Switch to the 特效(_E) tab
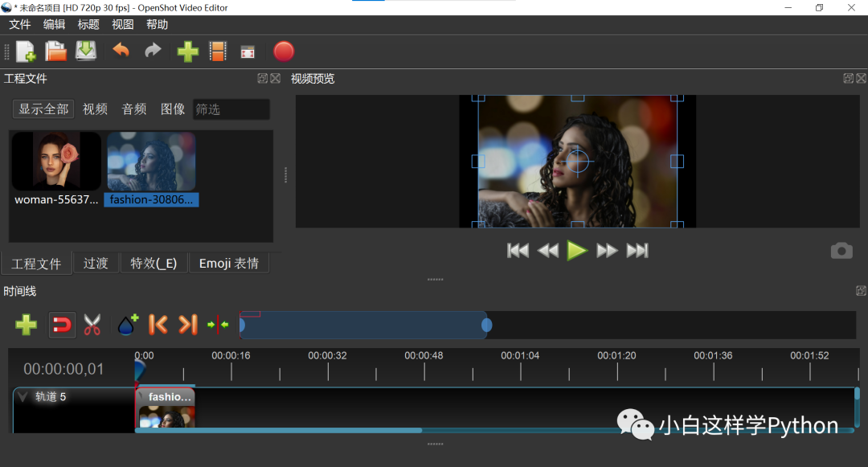The height and width of the screenshot is (467, 868). pos(154,263)
